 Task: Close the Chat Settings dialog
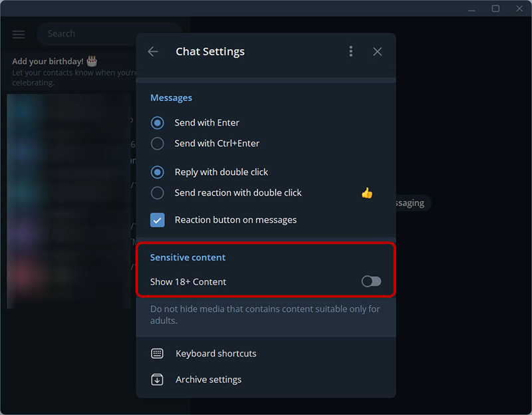point(377,52)
